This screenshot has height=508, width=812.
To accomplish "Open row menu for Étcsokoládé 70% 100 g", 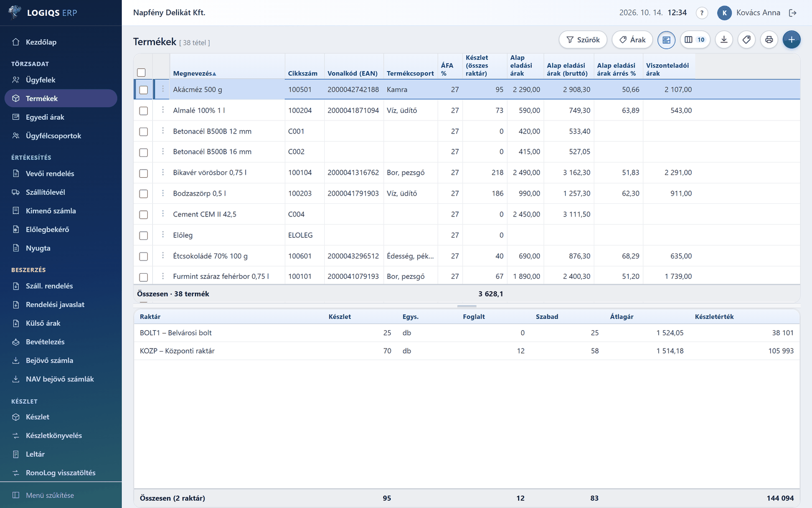I will 163,256.
